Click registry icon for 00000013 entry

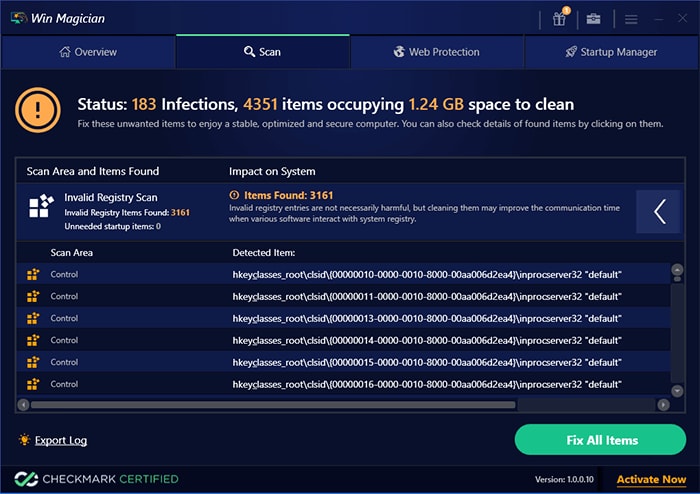coord(33,318)
